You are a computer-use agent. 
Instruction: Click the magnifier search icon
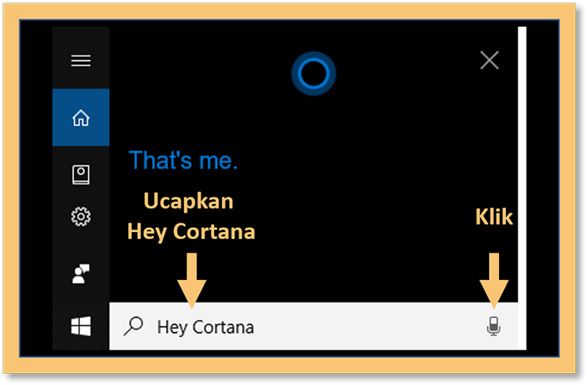pos(134,325)
